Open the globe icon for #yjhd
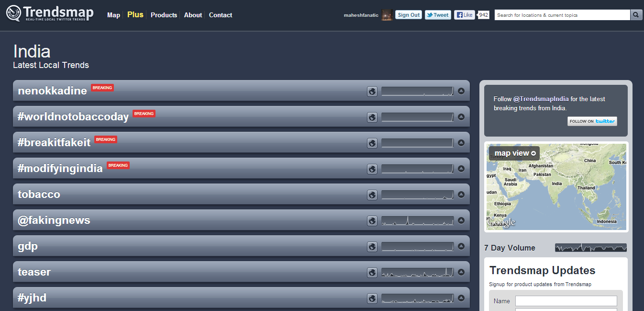This screenshot has height=311, width=644. [x=372, y=298]
